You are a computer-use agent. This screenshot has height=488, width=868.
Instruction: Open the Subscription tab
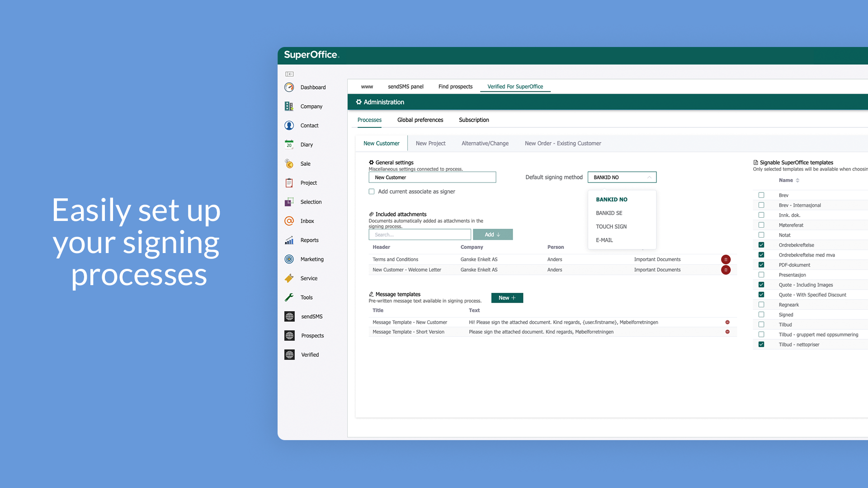point(474,120)
